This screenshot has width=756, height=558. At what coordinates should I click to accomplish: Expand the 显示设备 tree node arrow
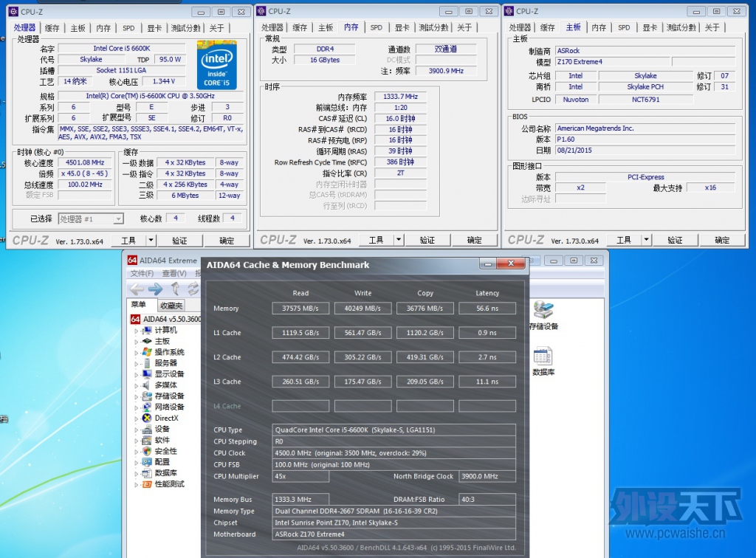(137, 374)
